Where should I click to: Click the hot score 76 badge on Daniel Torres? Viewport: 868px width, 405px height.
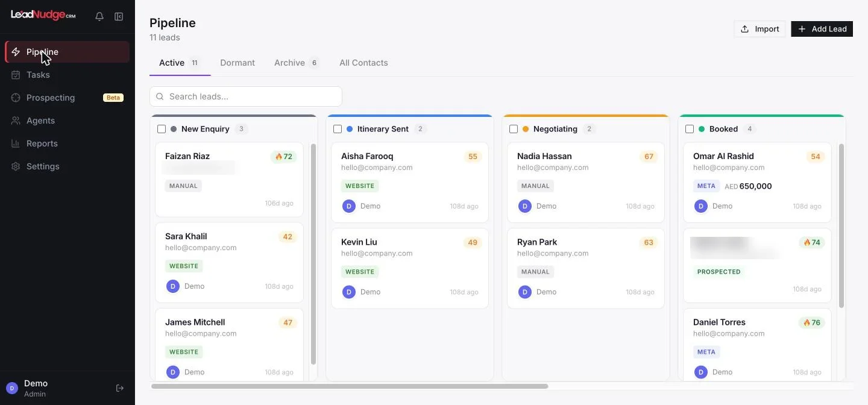tap(812, 323)
